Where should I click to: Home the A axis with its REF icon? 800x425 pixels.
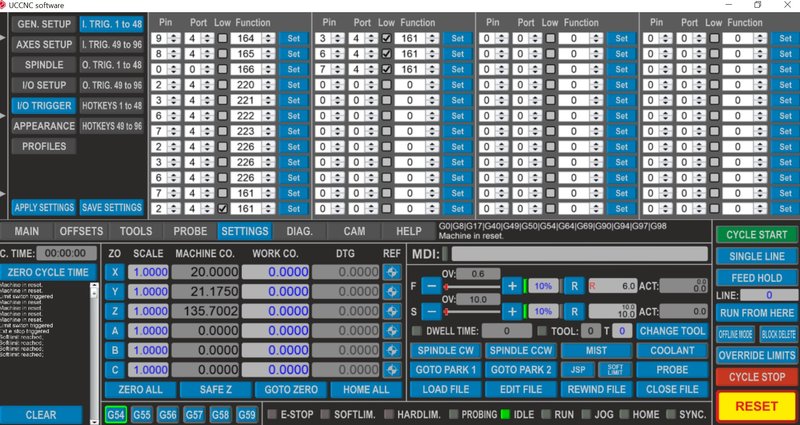tap(392, 331)
